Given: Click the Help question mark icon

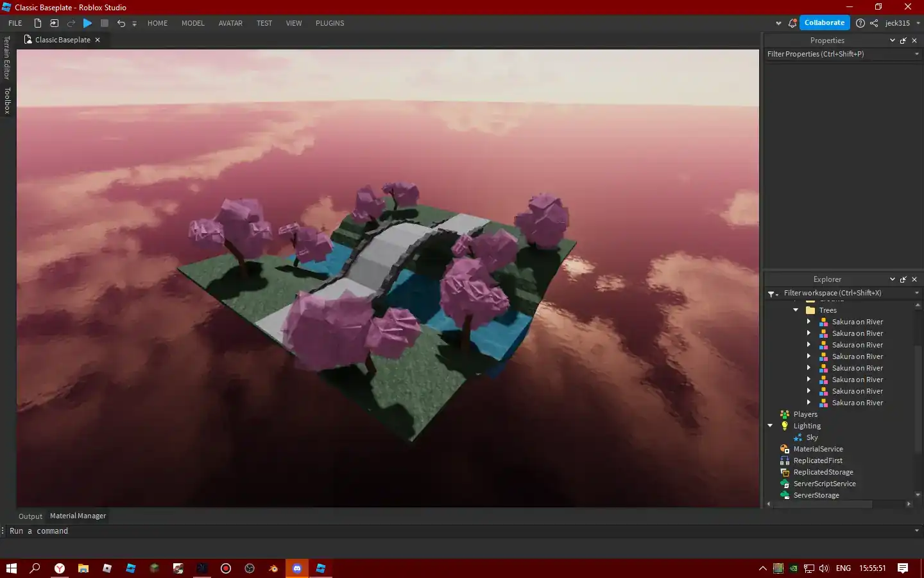Looking at the screenshot, I should 860,23.
